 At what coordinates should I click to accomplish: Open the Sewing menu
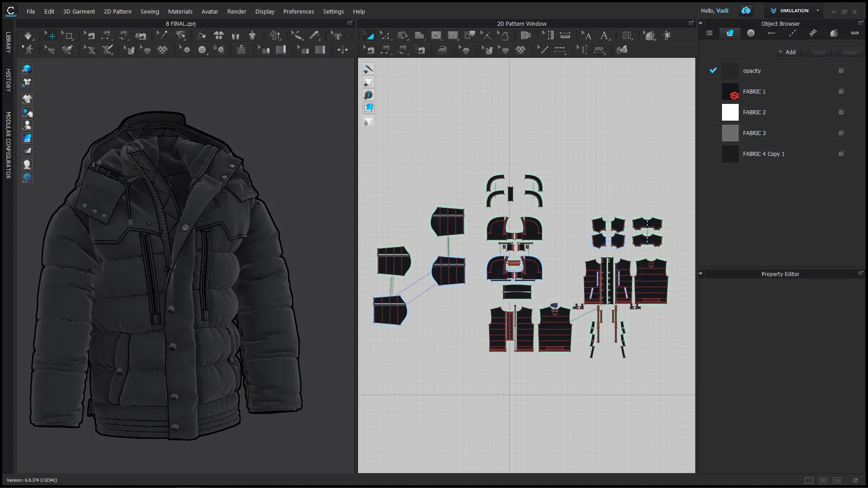150,11
